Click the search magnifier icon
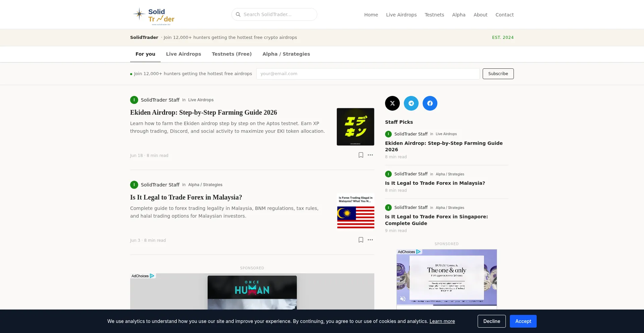This screenshot has height=333, width=644. coord(238,14)
